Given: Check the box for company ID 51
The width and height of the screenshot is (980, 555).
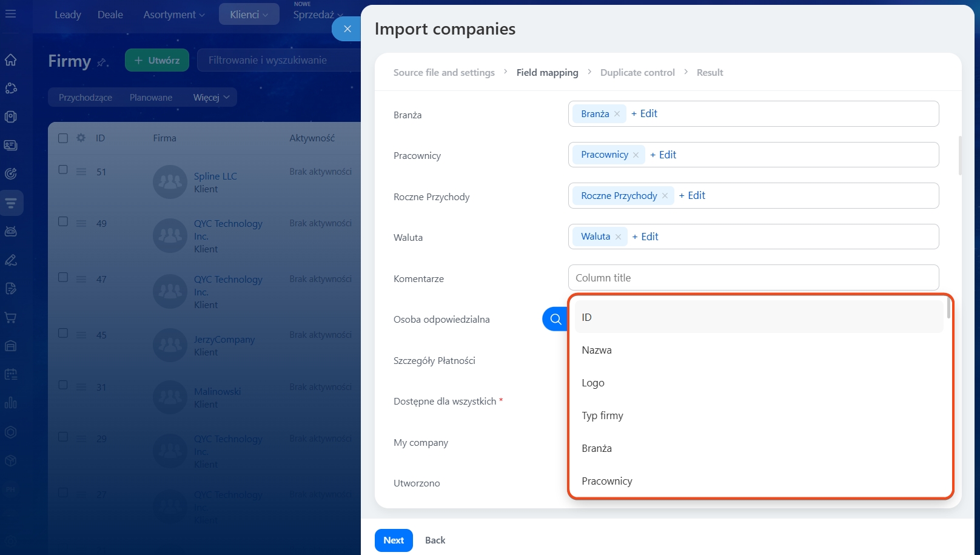Looking at the screenshot, I should point(63,170).
